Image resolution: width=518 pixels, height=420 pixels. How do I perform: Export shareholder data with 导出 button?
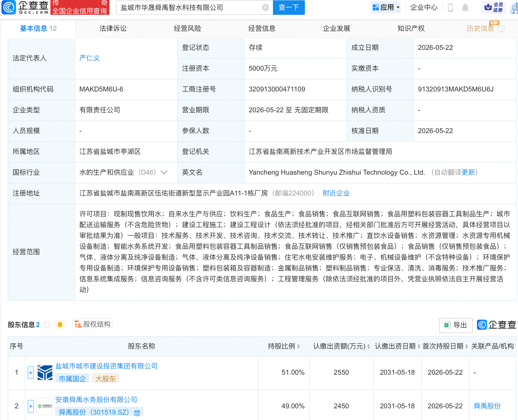456,325
